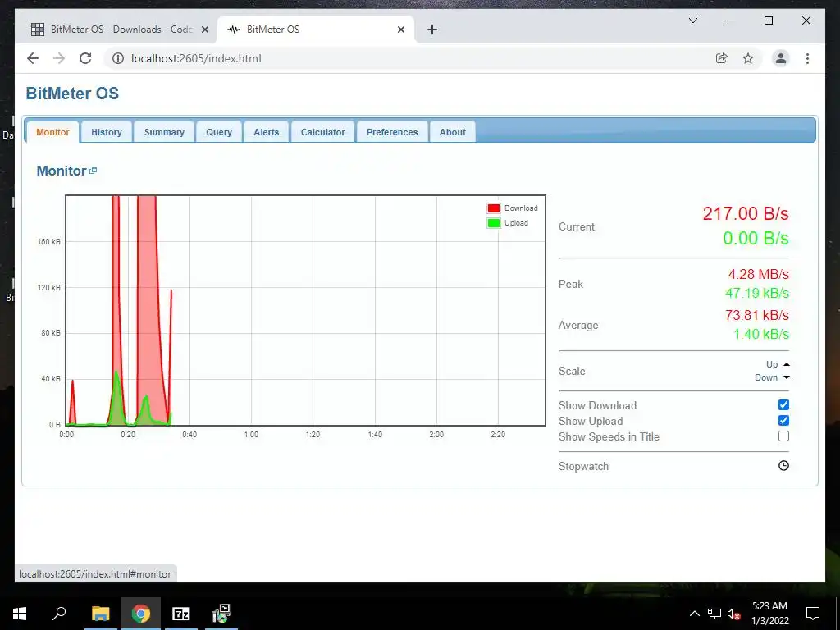Click the network tray icon
This screenshot has width=840, height=630.
click(x=714, y=614)
